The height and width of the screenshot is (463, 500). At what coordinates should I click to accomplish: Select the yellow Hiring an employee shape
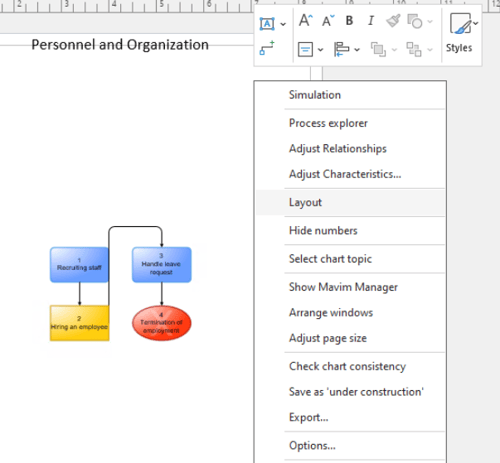coord(79,323)
